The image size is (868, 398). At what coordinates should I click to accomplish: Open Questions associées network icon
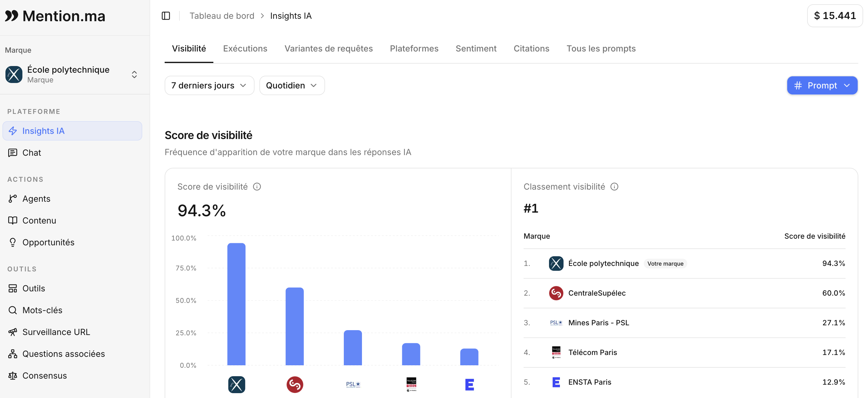click(x=13, y=354)
